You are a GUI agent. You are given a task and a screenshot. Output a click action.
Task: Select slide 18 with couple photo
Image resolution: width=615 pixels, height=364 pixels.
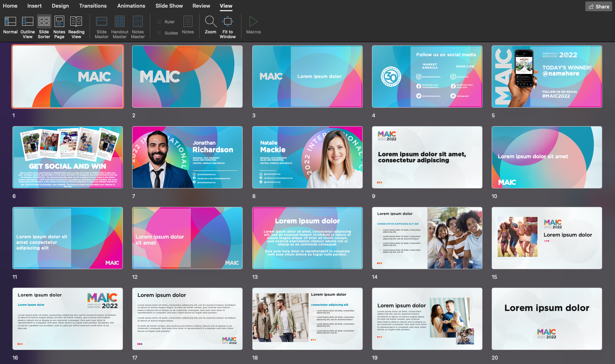(307, 319)
